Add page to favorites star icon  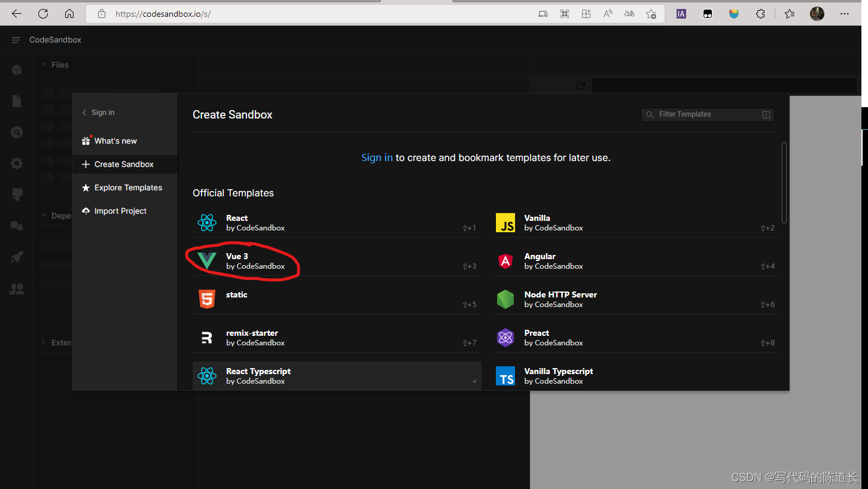tap(651, 13)
